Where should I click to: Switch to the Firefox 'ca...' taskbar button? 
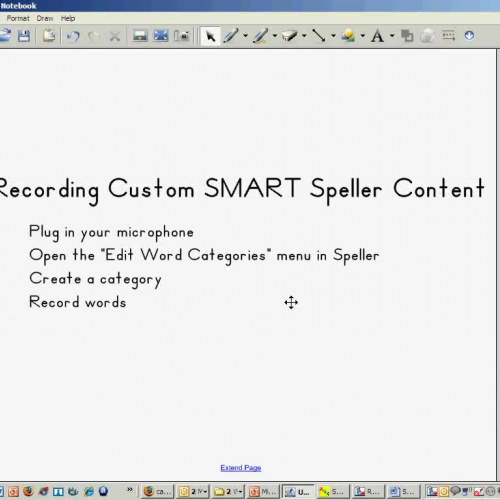click(158, 491)
